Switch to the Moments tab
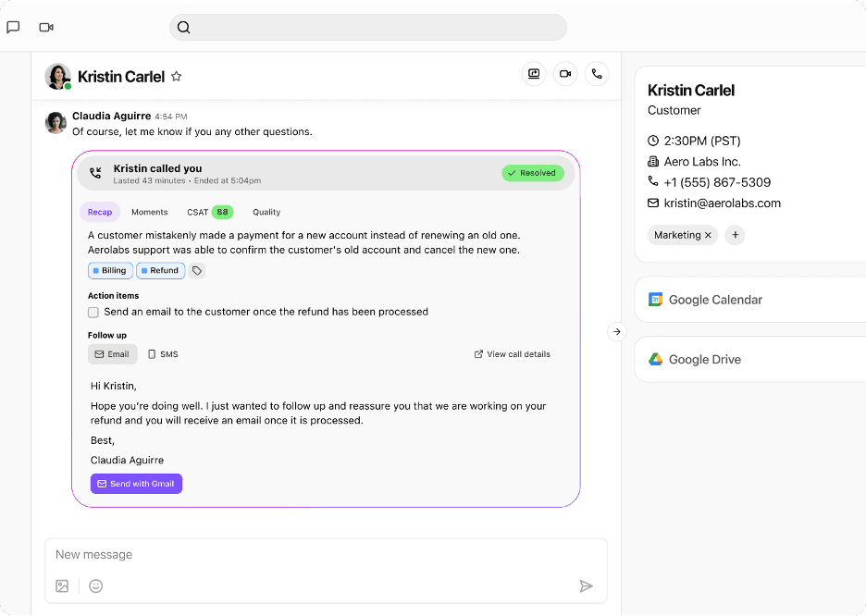Viewport: 866px width, 616px height. pyautogui.click(x=150, y=212)
